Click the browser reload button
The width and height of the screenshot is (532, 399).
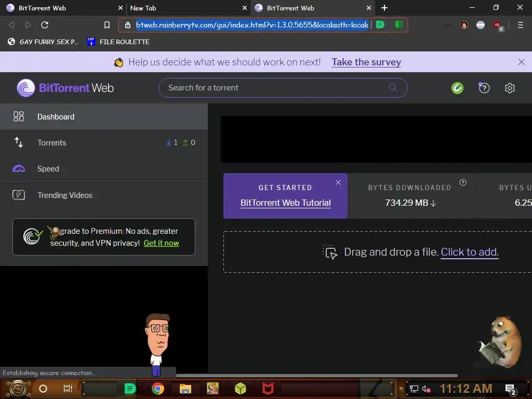(45, 25)
